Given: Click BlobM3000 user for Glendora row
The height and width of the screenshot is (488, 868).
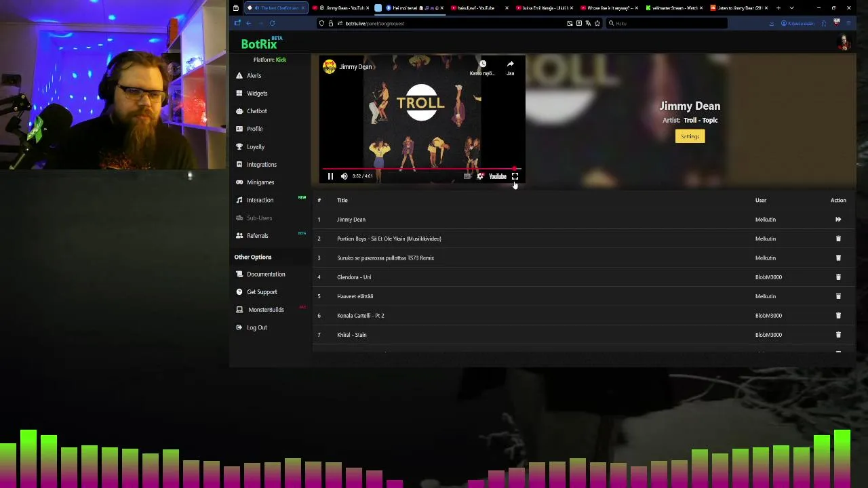Looking at the screenshot, I should pos(768,277).
